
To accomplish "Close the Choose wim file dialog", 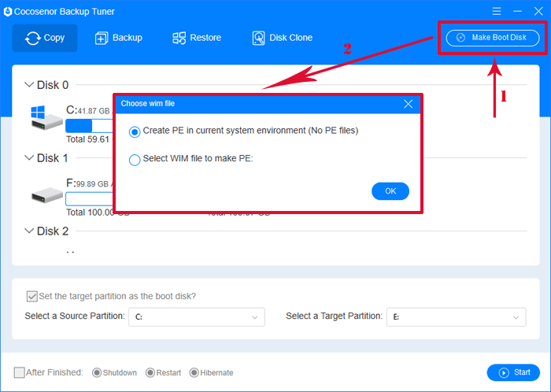I will (408, 104).
